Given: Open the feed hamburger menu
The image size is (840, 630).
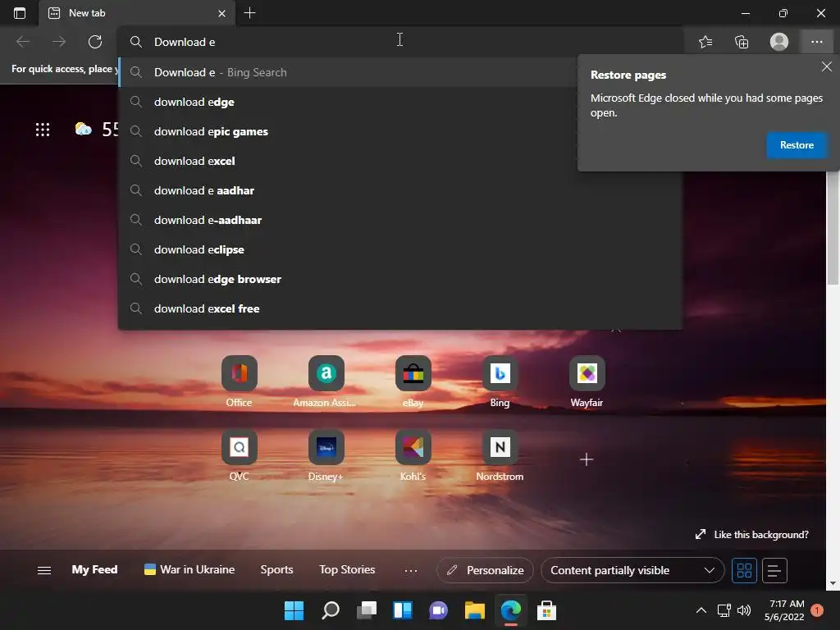Looking at the screenshot, I should point(44,571).
